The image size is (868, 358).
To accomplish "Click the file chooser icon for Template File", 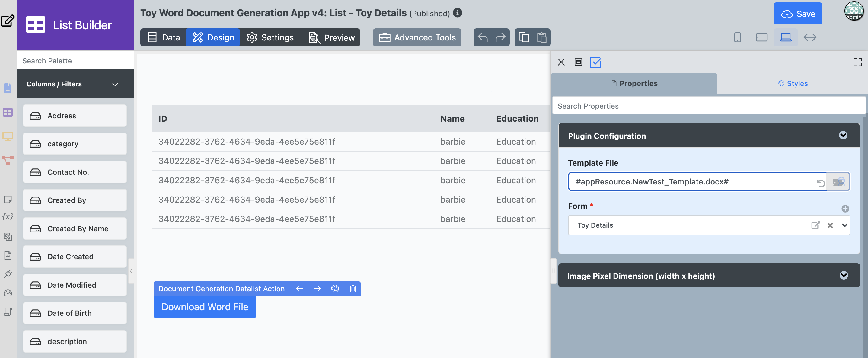I will click(838, 182).
